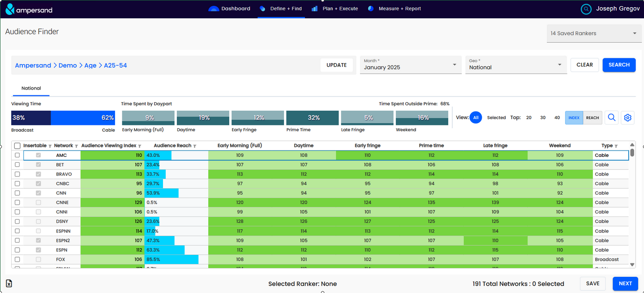This screenshot has width=644, height=293.
Task: Check the AMC row checkbox
Action: coord(17,155)
